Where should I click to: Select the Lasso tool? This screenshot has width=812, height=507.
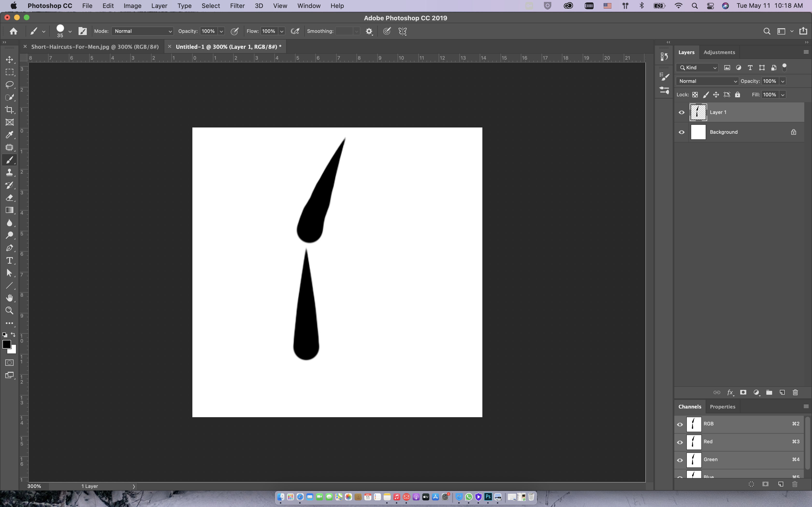click(9, 84)
